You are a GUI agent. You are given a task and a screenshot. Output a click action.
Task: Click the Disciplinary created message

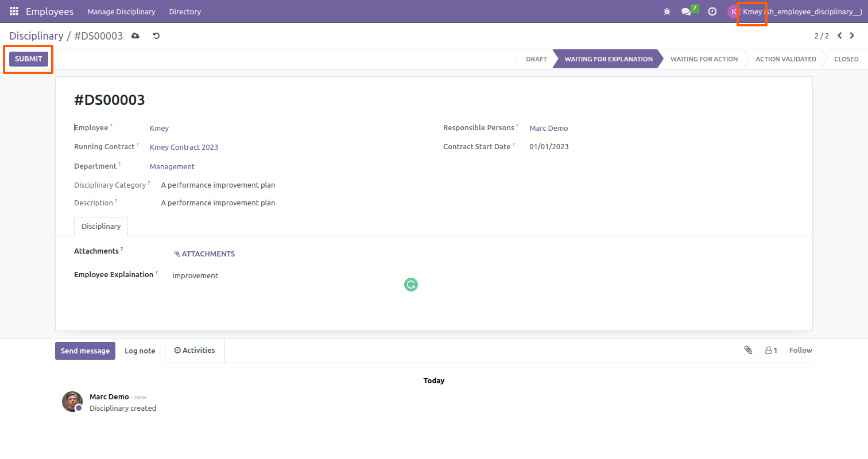tap(123, 409)
